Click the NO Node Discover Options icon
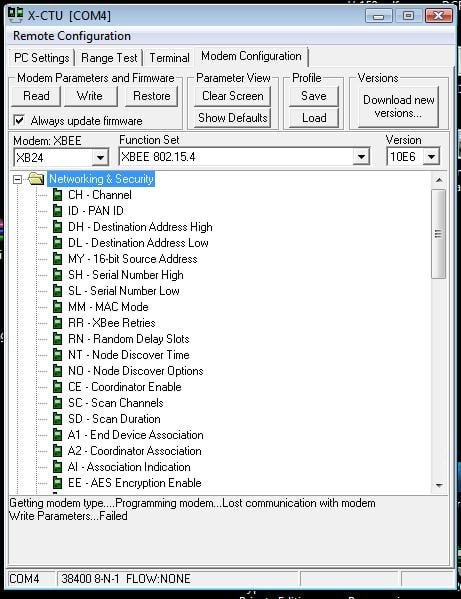The image size is (461, 599). pyautogui.click(x=57, y=371)
